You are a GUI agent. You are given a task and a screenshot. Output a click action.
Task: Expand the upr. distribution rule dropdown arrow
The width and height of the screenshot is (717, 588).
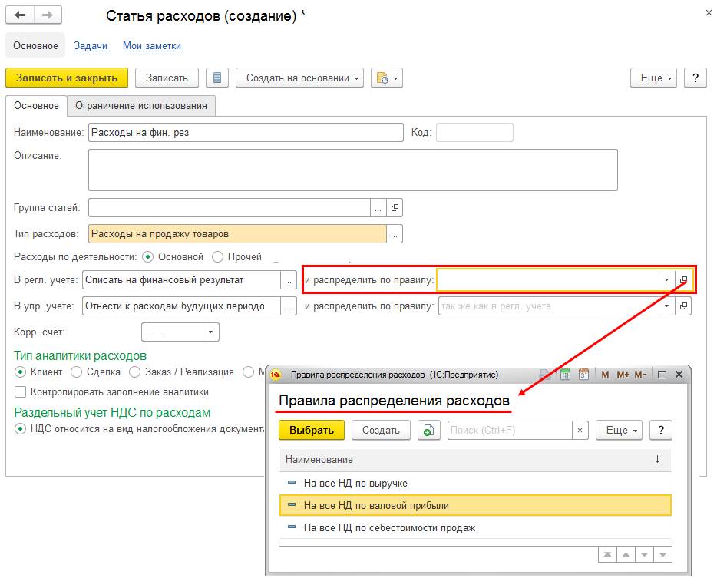pyautogui.click(x=666, y=306)
